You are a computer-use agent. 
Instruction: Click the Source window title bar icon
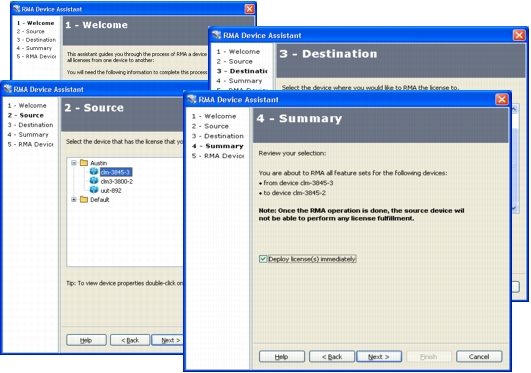coord(7,89)
